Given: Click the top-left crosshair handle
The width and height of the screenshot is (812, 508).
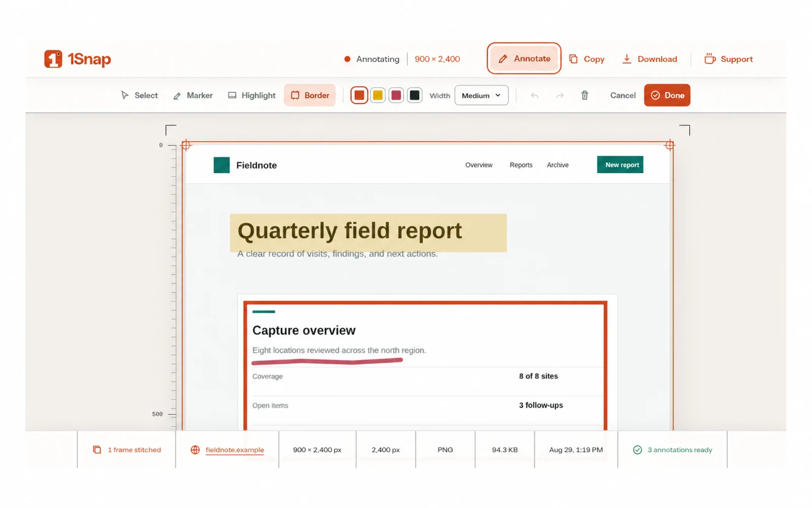Looking at the screenshot, I should pyautogui.click(x=186, y=145).
